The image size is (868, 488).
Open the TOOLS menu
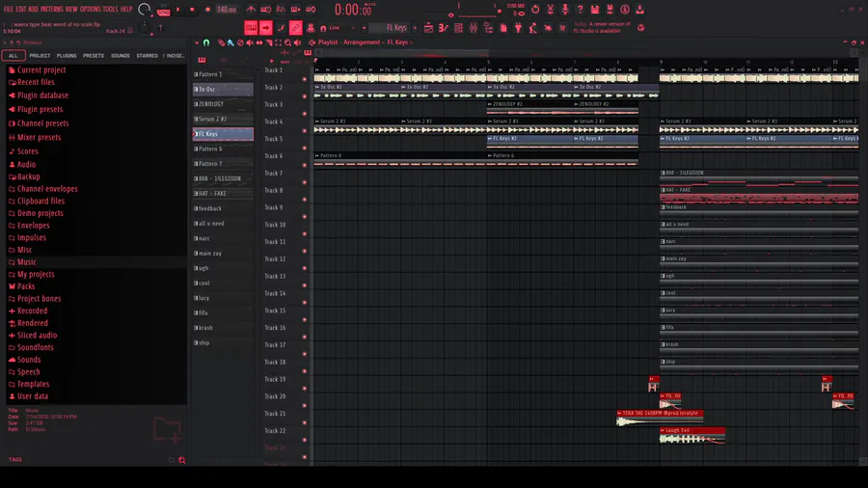tap(110, 9)
